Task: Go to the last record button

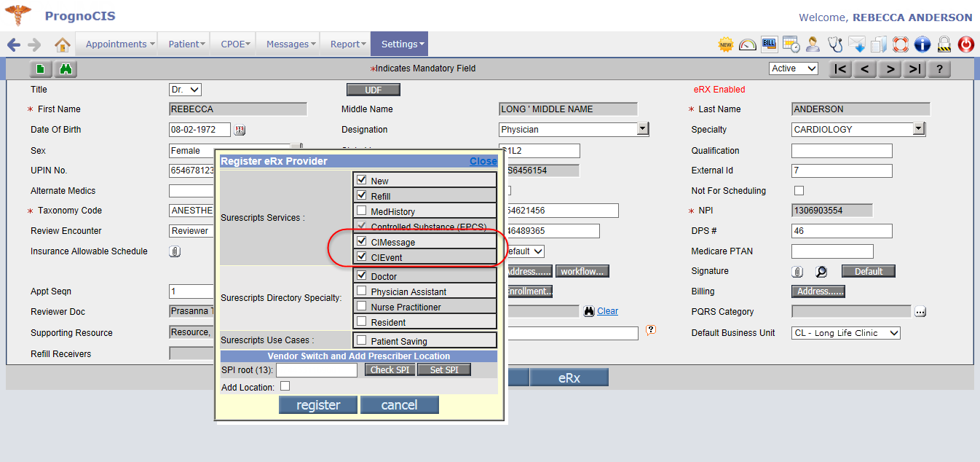Action: (x=914, y=69)
